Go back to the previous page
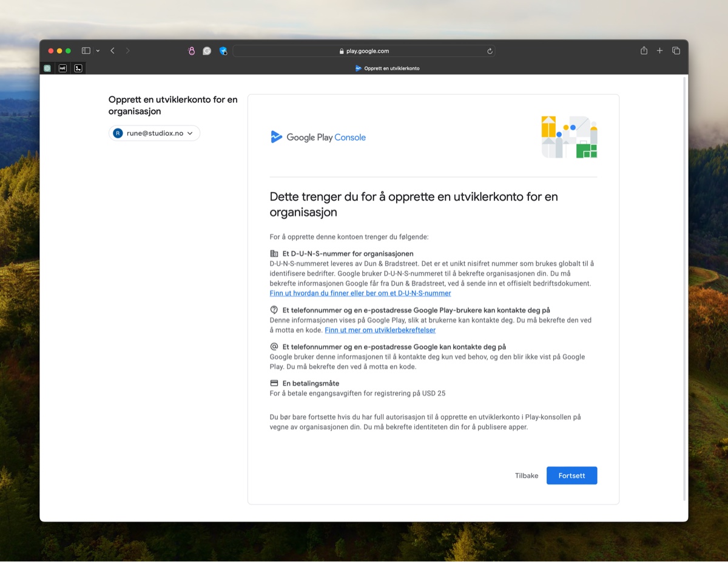The image size is (728, 562). 112,51
